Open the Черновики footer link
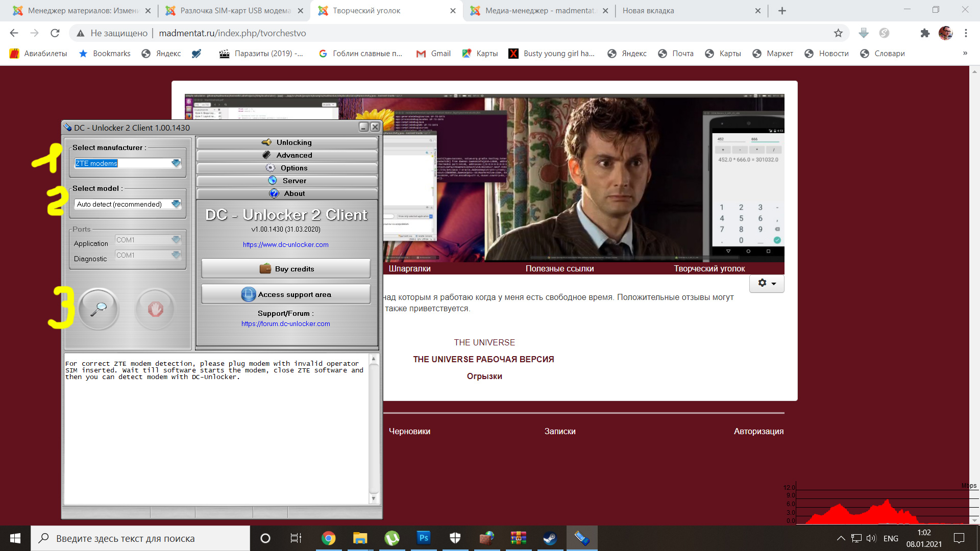 click(409, 431)
